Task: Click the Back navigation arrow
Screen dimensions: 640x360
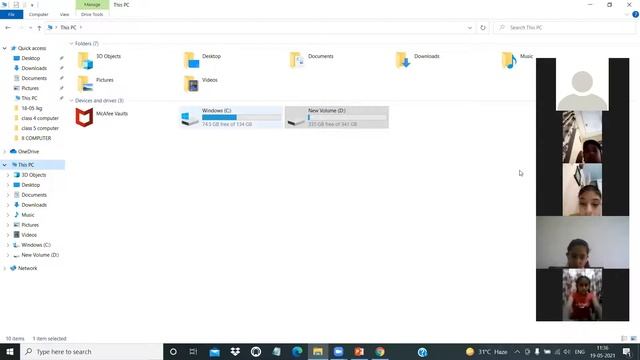Action: click(8, 28)
